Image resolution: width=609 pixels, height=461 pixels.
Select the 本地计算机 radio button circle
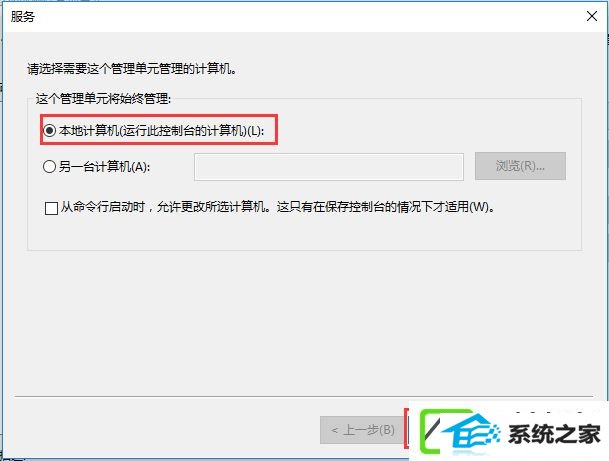(49, 130)
